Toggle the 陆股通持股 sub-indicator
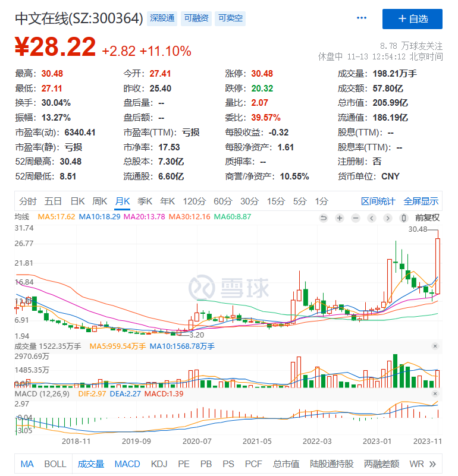 coord(331,464)
